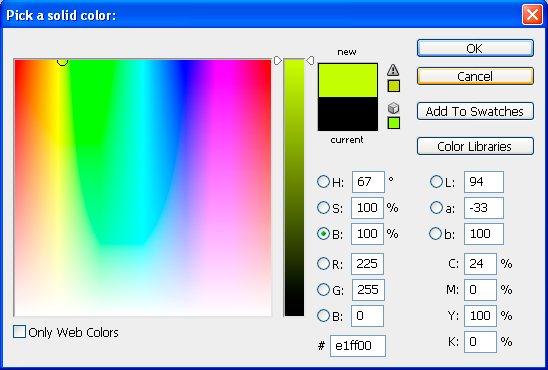Screen dimensions: 548x370
Task: Select the Lab b radio button
Action: click(436, 234)
